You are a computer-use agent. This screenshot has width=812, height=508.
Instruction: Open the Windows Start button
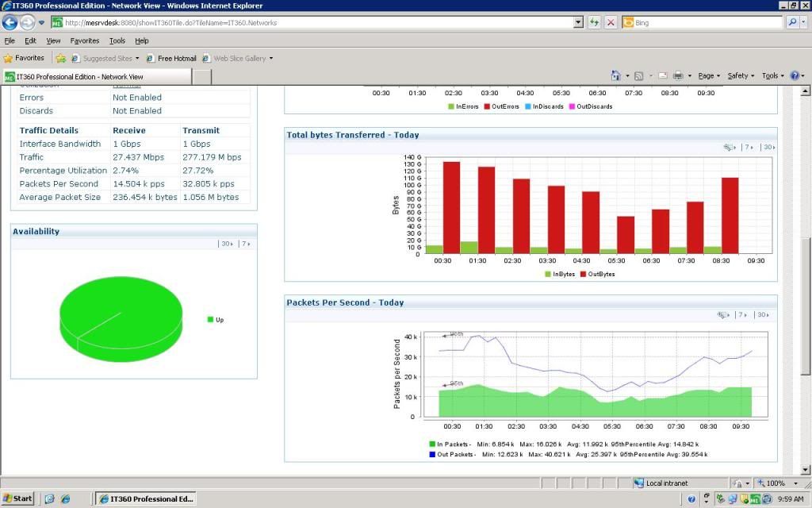(17, 498)
